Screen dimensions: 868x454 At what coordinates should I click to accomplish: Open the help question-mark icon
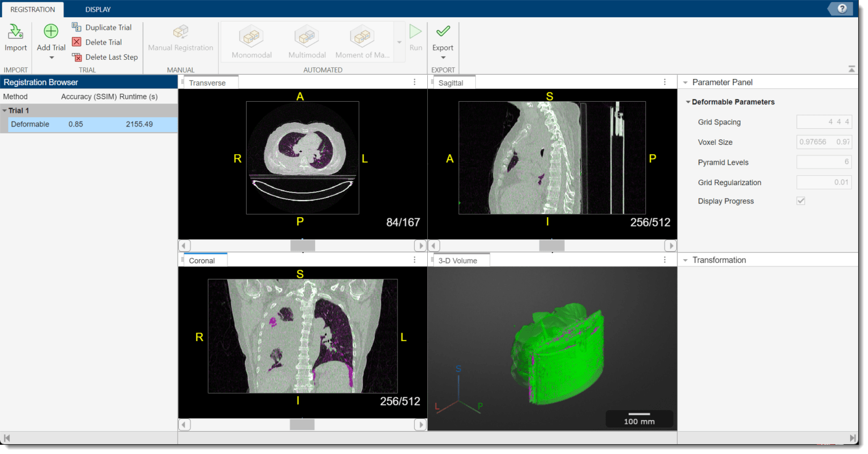point(841,9)
